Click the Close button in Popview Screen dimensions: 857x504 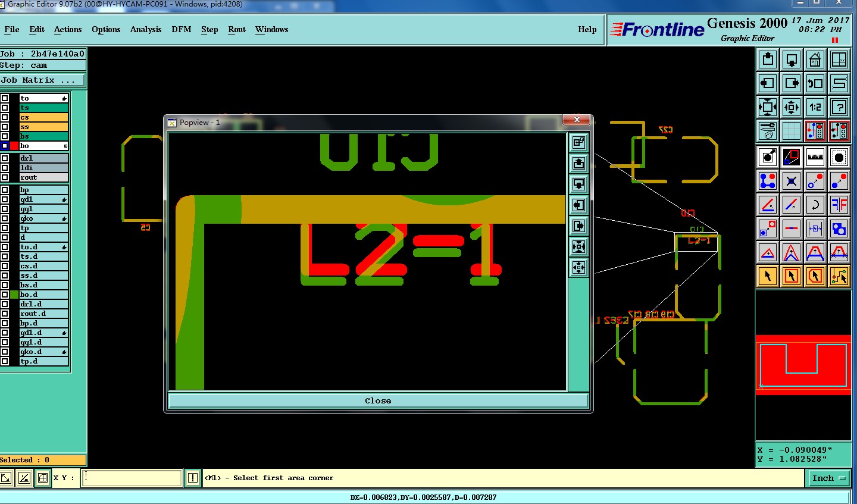click(378, 400)
